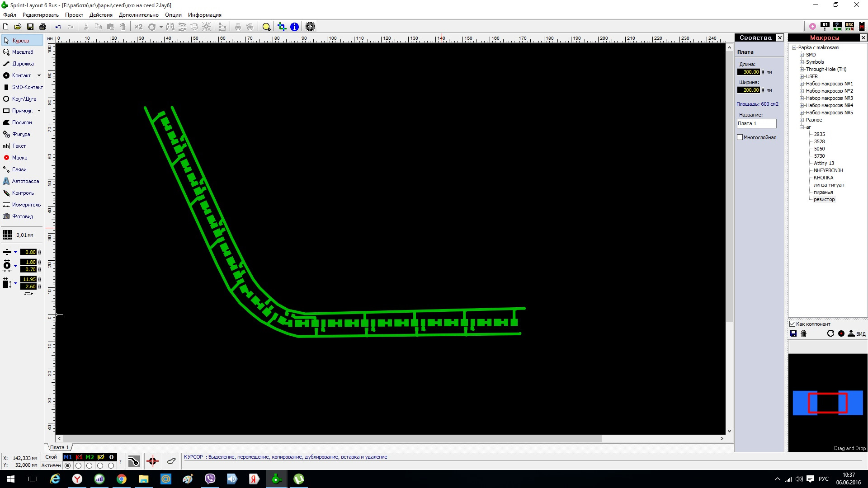Image resolution: width=868 pixels, height=488 pixels.
Task: Click the board name input field
Action: [756, 123]
